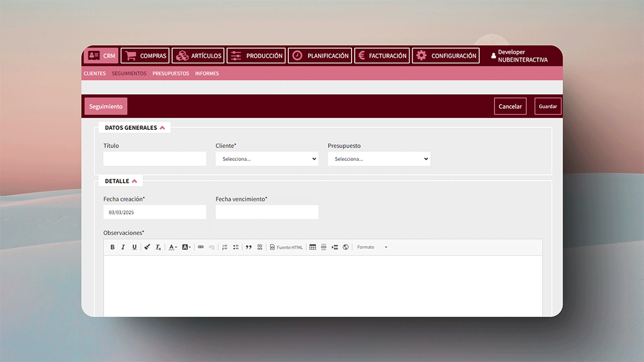Navigate to the Presupuestos subsection
Image resolution: width=644 pixels, height=362 pixels.
pyautogui.click(x=171, y=73)
